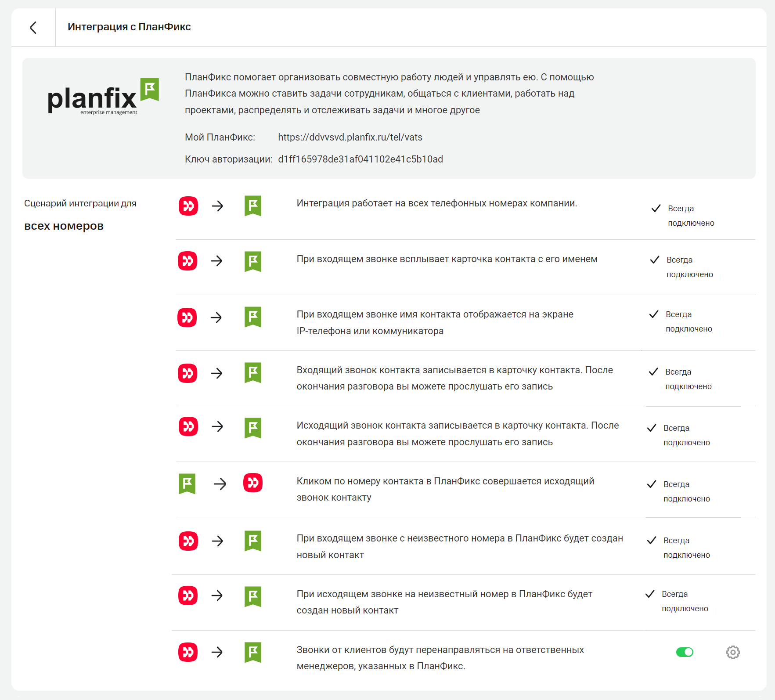Click the back arrow in the header

(33, 28)
